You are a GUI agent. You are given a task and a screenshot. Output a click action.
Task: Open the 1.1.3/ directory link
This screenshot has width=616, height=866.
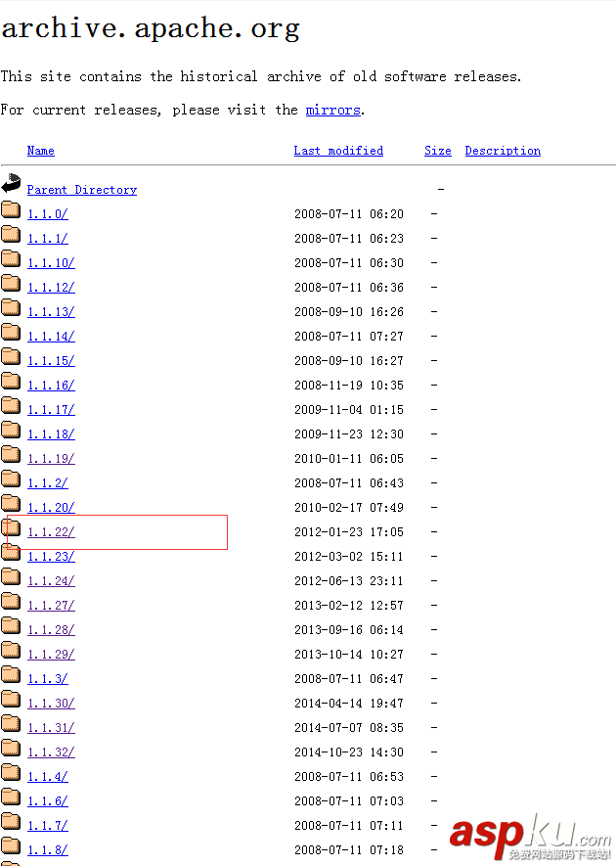point(48,679)
